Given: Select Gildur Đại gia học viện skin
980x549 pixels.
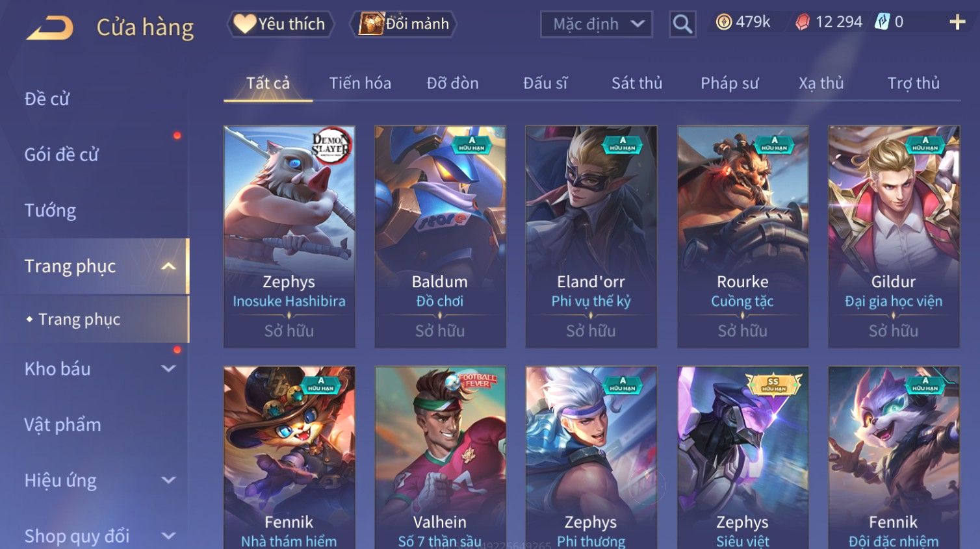Looking at the screenshot, I should click(894, 236).
